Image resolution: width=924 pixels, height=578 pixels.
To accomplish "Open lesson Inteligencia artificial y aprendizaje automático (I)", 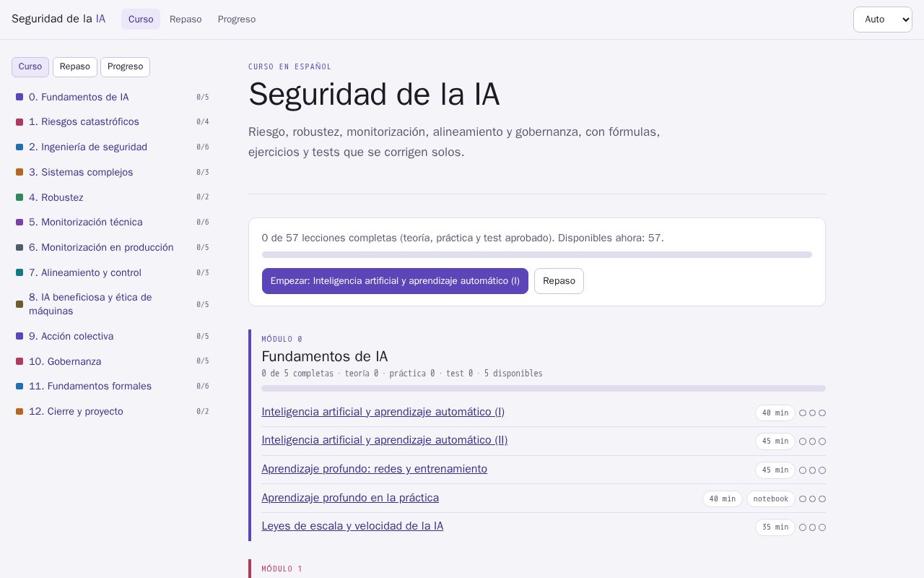I will [383, 412].
